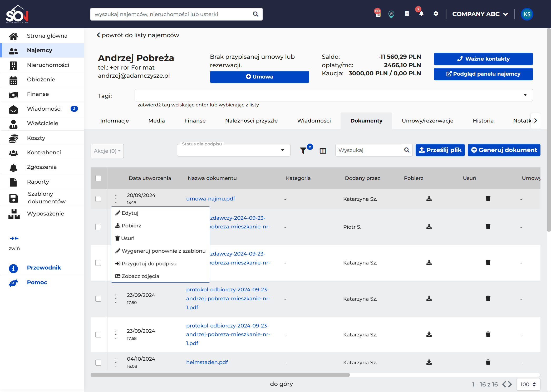The image size is (551, 392).
Task: Open the notifications bell icon
Action: (421, 14)
